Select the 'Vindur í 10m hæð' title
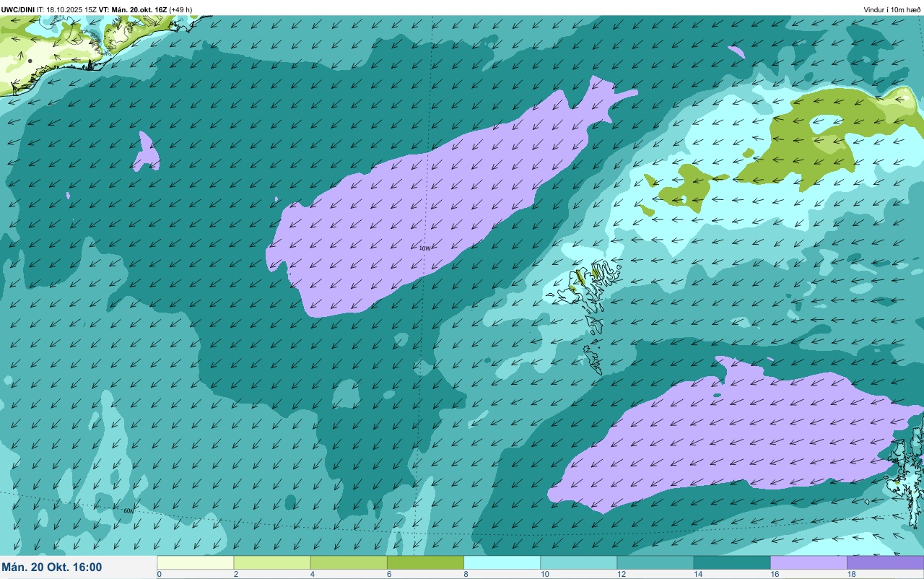 (x=892, y=9)
